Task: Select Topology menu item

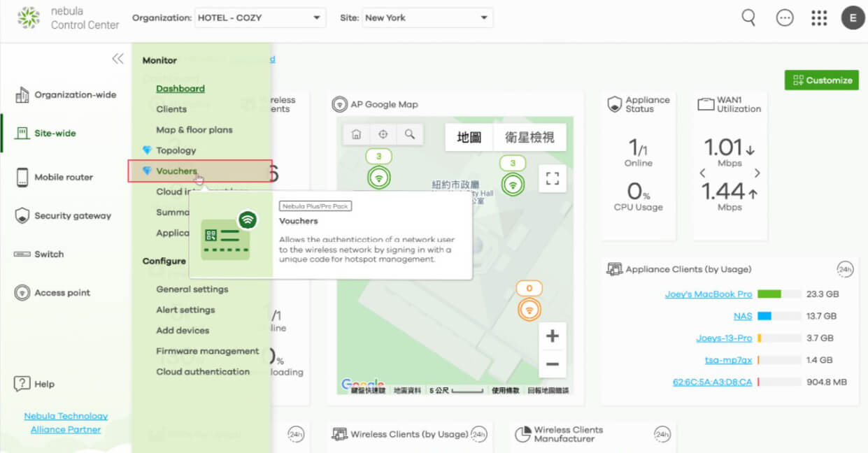Action: tap(176, 150)
